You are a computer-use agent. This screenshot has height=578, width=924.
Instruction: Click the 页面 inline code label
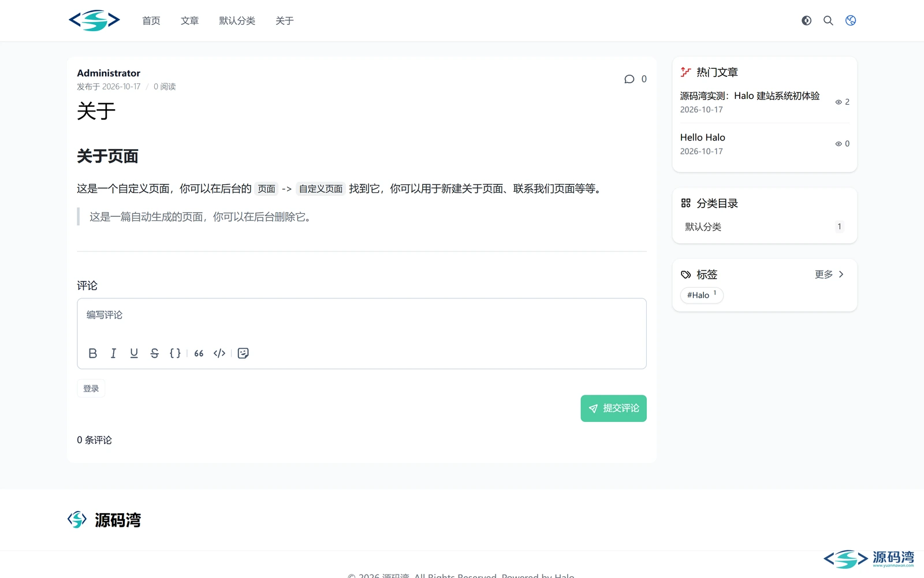point(266,189)
